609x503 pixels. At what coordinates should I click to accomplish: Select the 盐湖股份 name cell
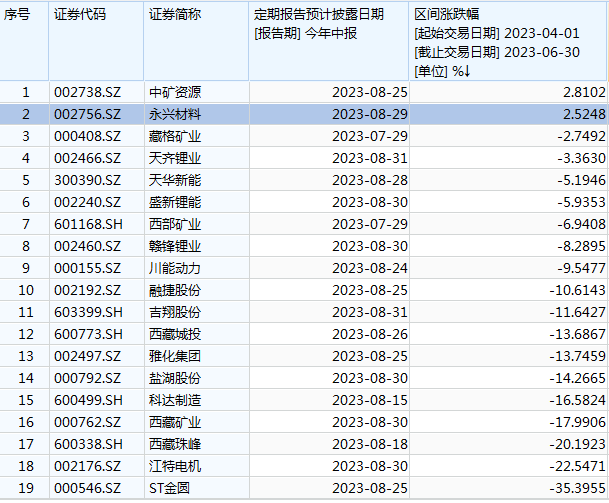point(175,378)
